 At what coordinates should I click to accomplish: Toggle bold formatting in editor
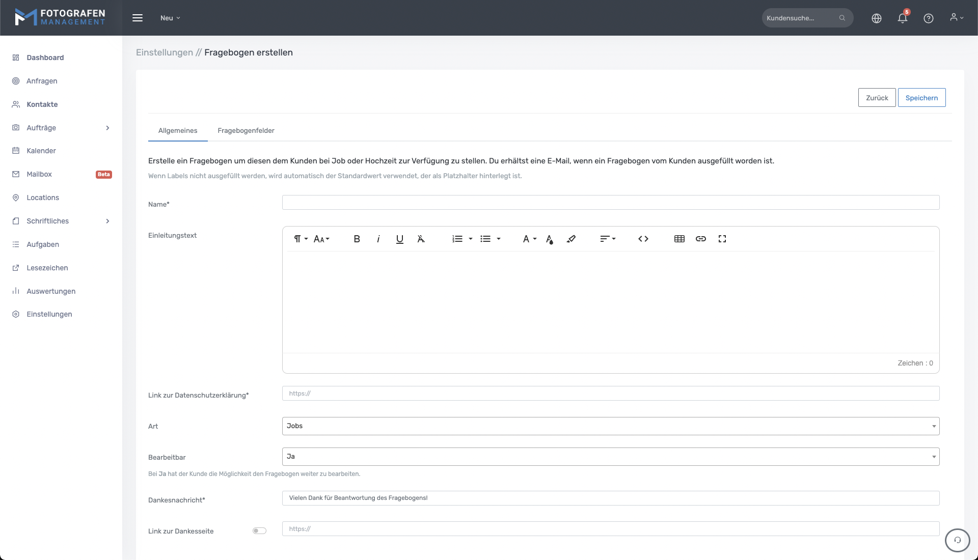coord(357,239)
